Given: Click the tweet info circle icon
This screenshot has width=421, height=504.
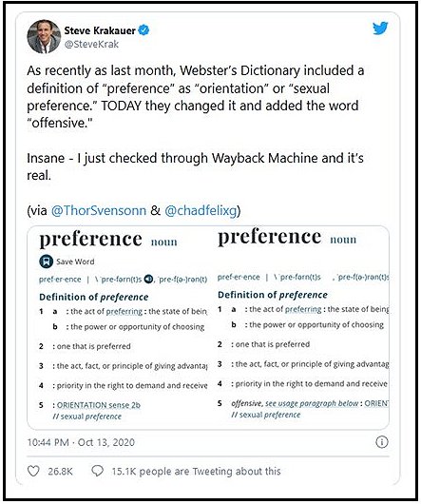Looking at the screenshot, I should point(381,442).
